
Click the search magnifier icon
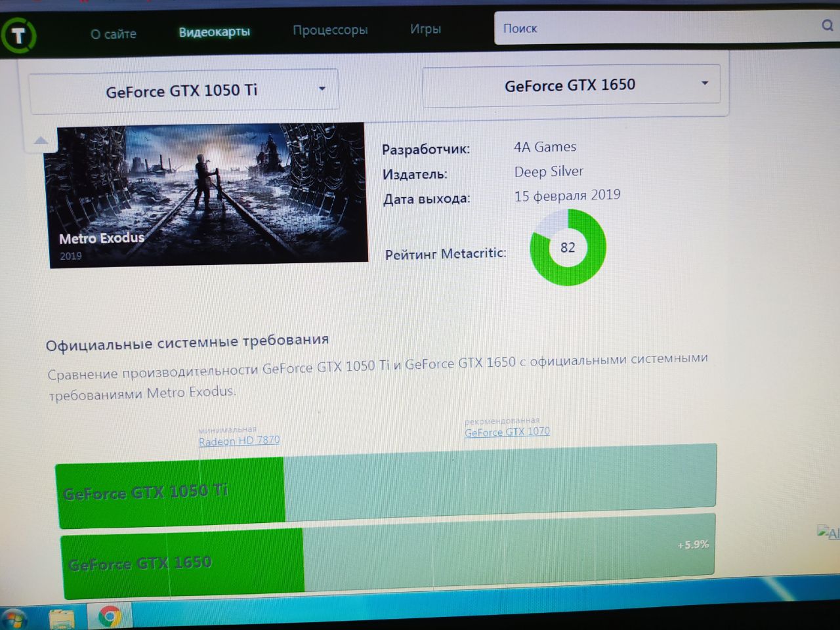(x=828, y=25)
